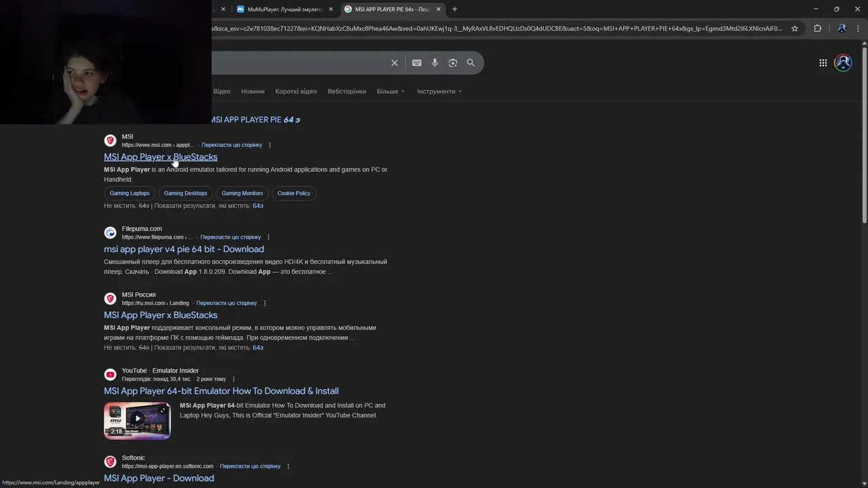Screen dimensions: 868x488
Task: Show results containing 64э under MSI Россия
Action: 258,348
